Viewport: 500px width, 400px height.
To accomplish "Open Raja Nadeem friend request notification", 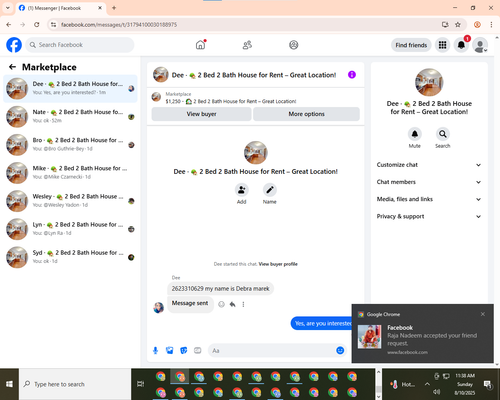I will tap(423, 333).
